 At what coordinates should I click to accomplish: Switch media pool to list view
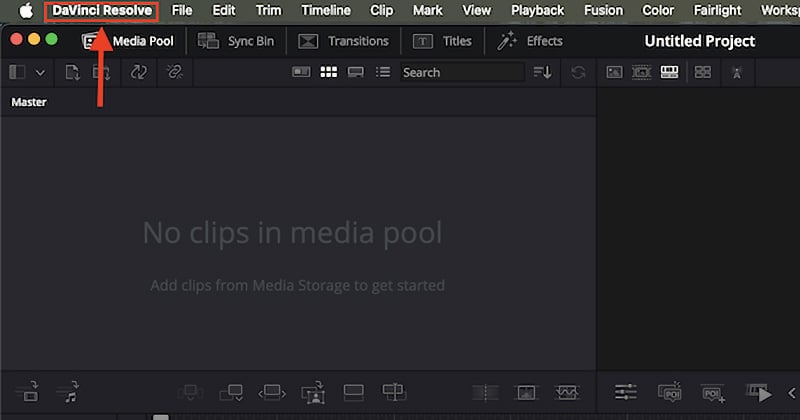point(383,72)
